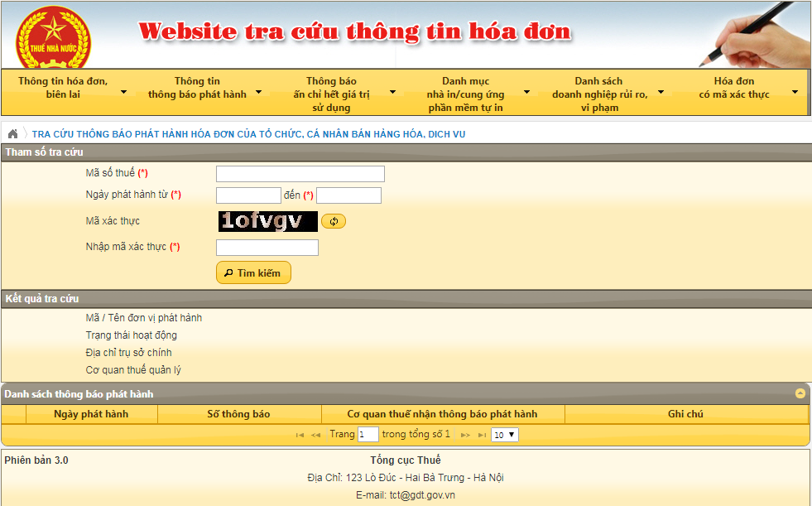
Task: Open Danh mục nhà in/cung ứng phần mềm menu
Action: [465, 94]
